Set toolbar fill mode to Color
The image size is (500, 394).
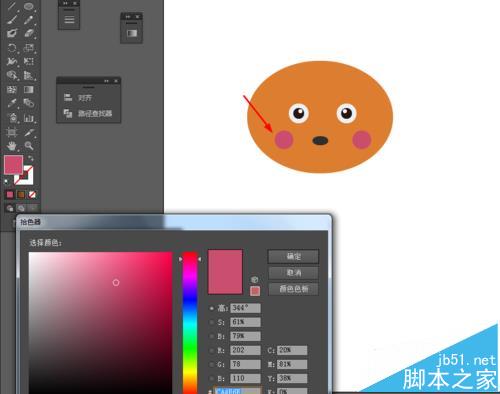click(x=10, y=194)
